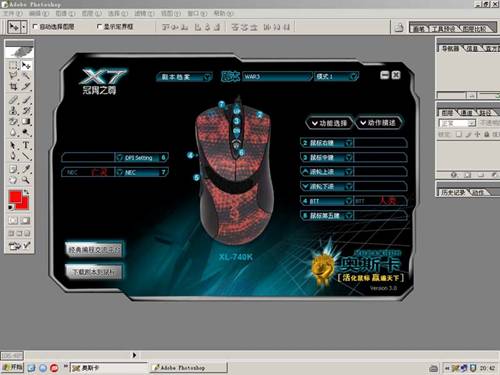Check the 自动选择图层 checkbox
Image resolution: width=500 pixels, height=375 pixels.
click(35, 26)
